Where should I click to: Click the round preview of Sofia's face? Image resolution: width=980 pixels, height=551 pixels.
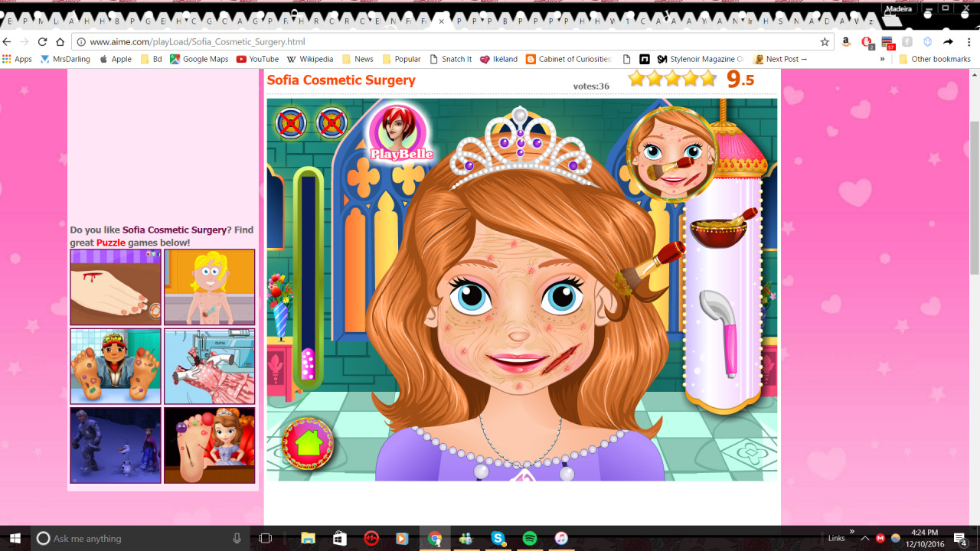[673, 155]
